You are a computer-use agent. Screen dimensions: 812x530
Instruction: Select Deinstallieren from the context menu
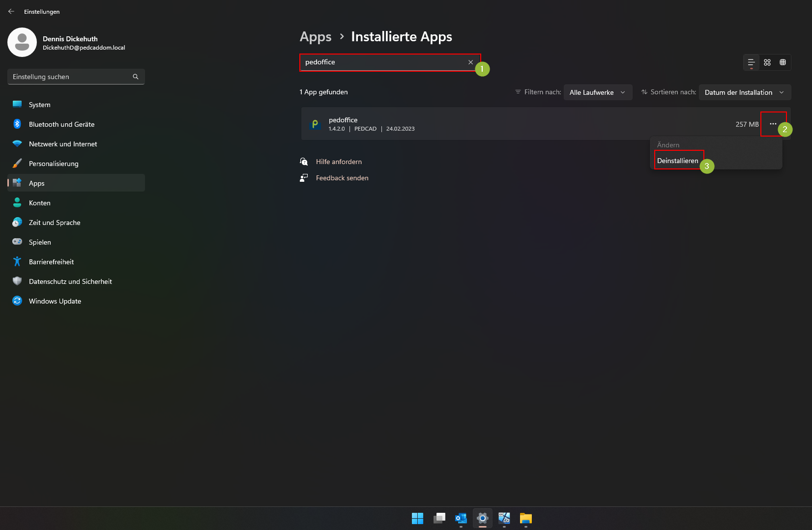677,161
